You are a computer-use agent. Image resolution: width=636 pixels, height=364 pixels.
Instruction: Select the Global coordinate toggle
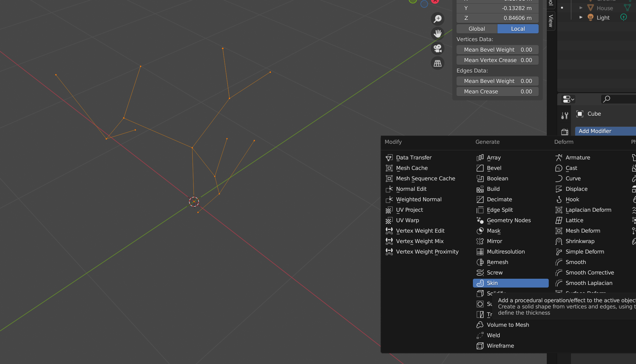tap(477, 29)
